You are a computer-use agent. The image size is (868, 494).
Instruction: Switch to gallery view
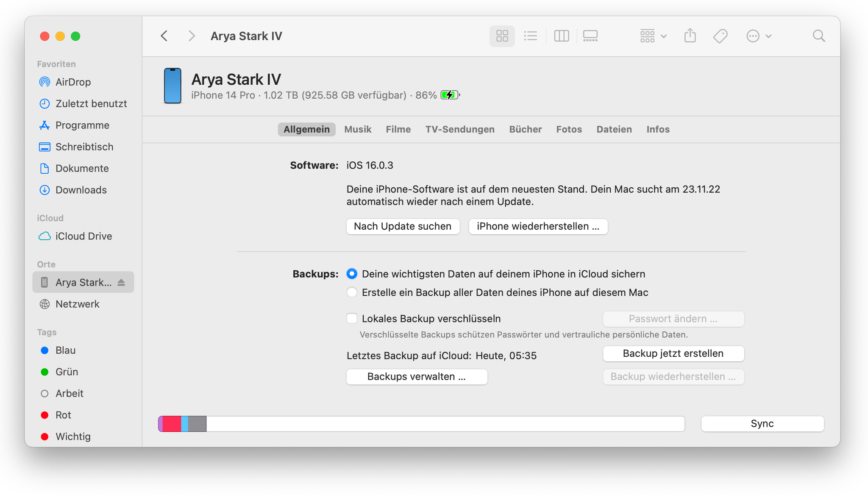point(590,36)
